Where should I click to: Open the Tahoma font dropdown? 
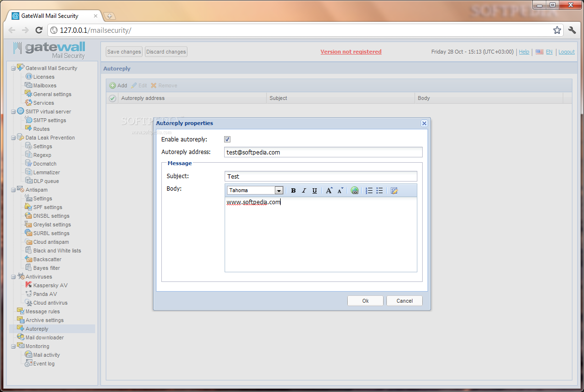tap(279, 191)
